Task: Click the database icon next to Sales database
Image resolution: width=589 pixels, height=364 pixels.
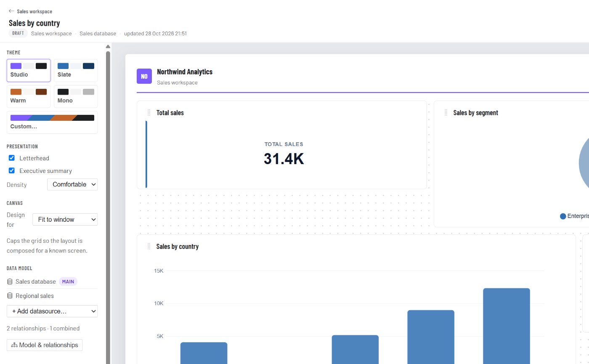Action: point(10,282)
